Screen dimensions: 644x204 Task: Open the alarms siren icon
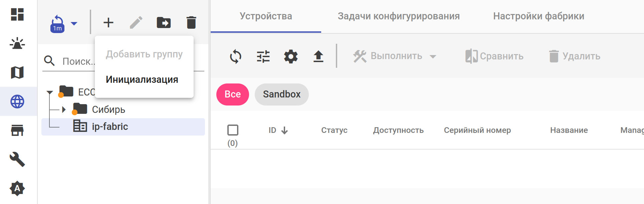click(x=17, y=44)
